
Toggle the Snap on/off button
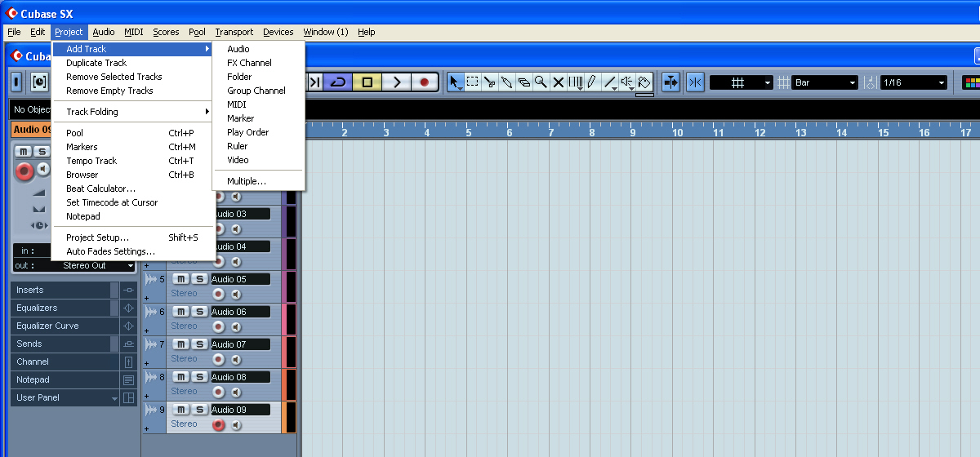tap(695, 82)
